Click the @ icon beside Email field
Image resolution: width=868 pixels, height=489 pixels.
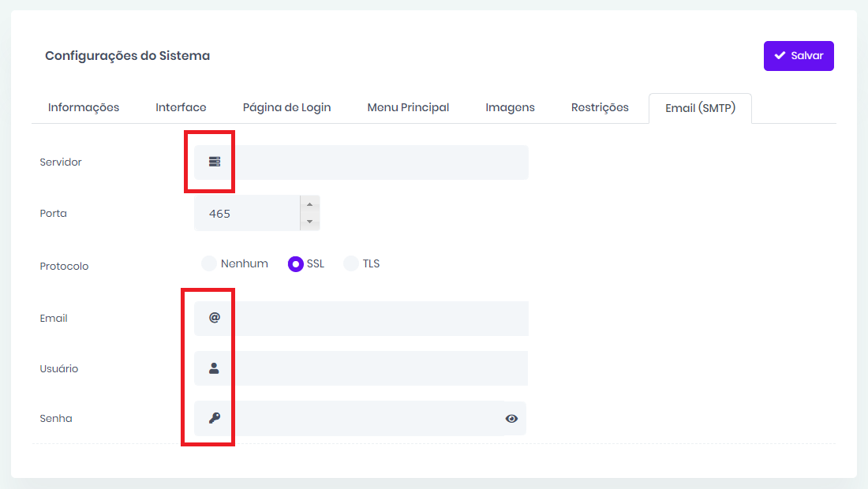click(214, 318)
